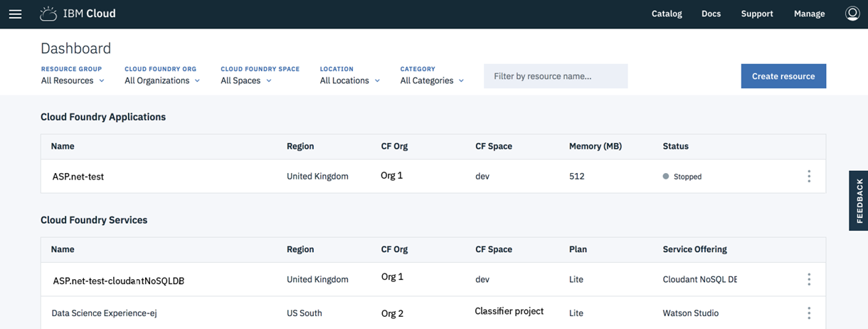Click the IBM Cloud logo icon

point(48,14)
